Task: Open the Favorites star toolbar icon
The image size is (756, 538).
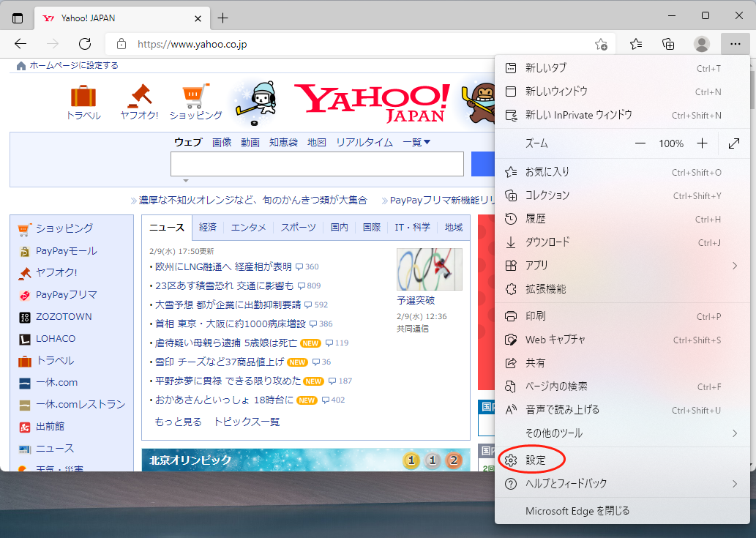Action: coord(636,44)
